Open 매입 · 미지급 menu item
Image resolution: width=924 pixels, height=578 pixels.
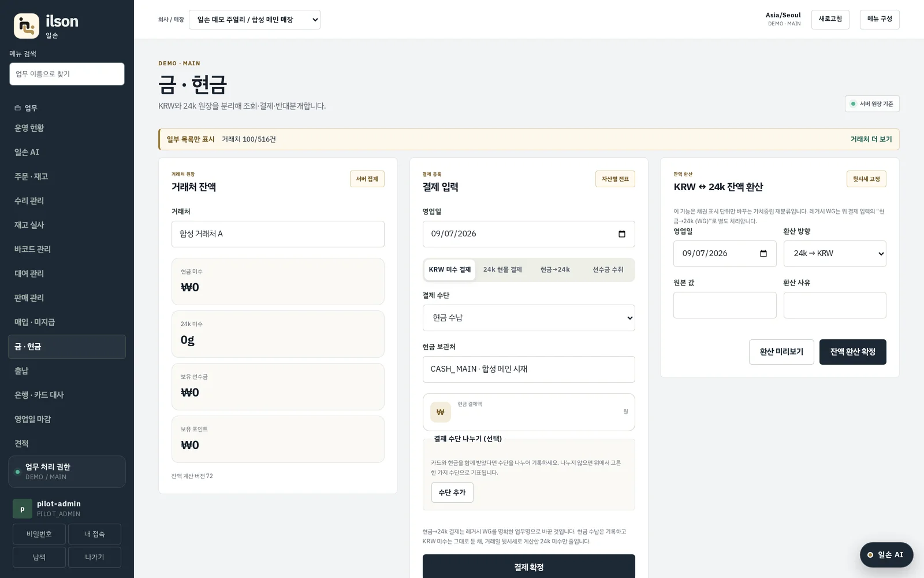[67, 323]
